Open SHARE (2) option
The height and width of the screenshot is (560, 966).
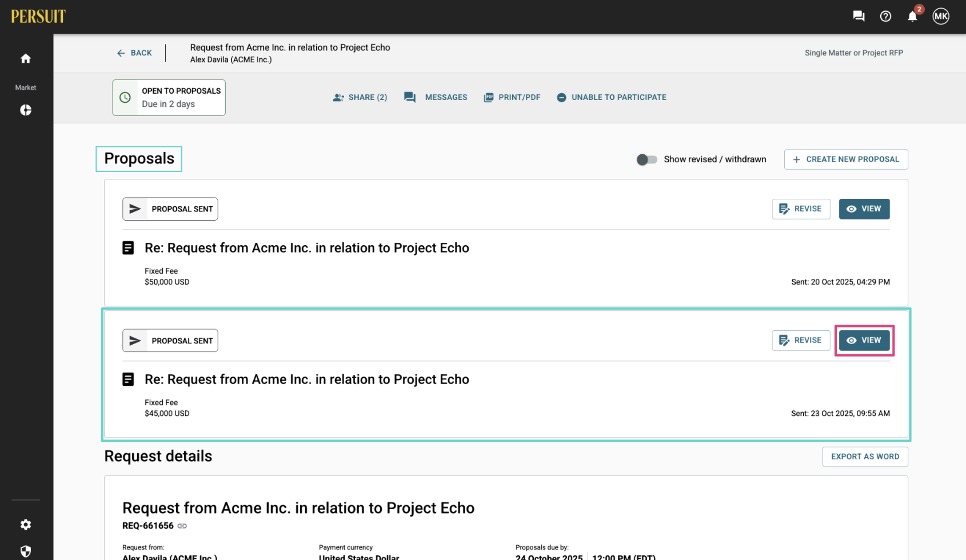click(x=360, y=98)
